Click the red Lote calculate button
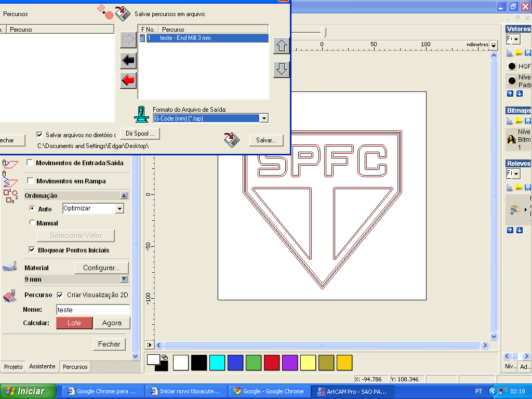This screenshot has width=532, height=399. (74, 323)
